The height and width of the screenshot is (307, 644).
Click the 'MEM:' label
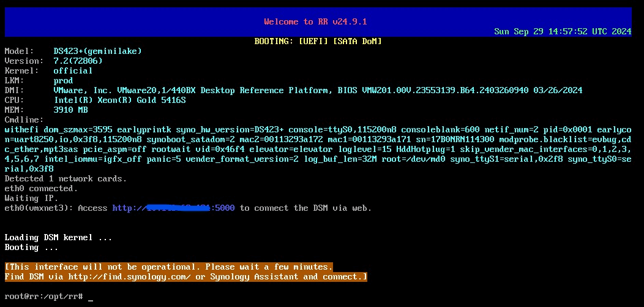click(x=14, y=110)
